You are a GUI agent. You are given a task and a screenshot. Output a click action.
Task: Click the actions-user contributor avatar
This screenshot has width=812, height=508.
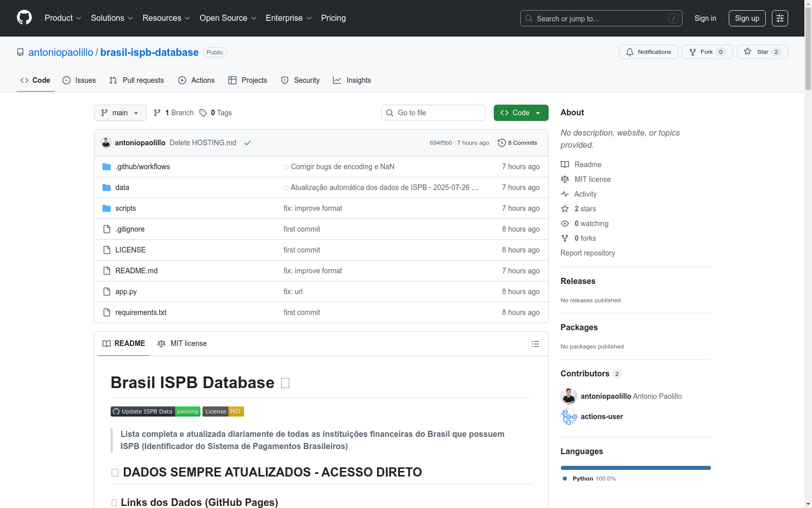pos(569,417)
